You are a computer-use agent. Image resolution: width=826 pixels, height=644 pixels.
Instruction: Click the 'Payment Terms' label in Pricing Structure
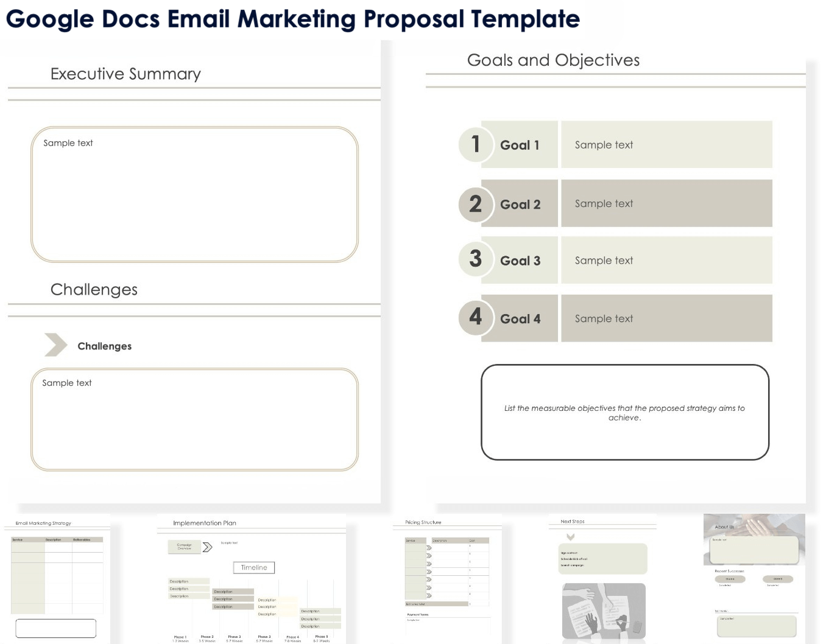(x=418, y=615)
